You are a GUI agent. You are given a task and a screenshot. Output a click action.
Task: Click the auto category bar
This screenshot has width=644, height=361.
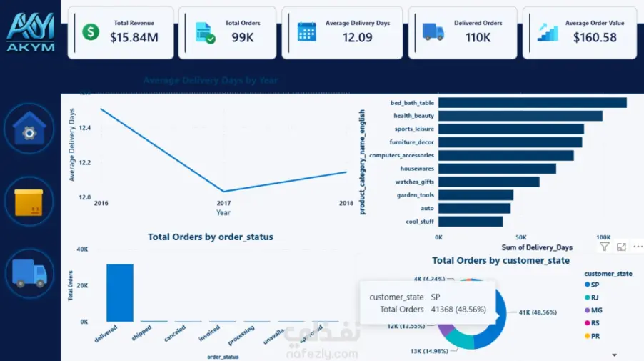[x=474, y=208]
